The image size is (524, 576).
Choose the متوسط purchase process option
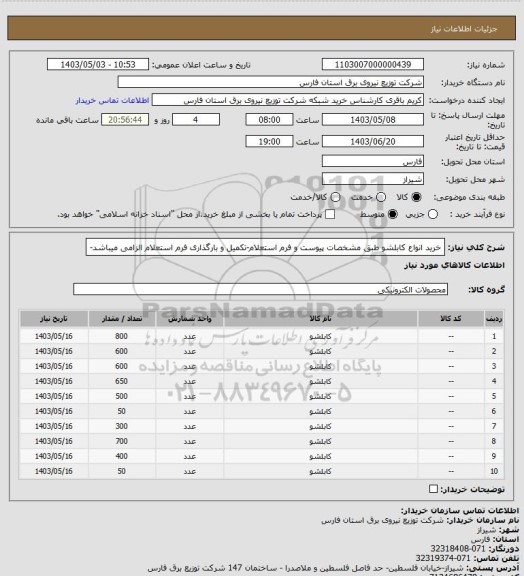pos(393,214)
